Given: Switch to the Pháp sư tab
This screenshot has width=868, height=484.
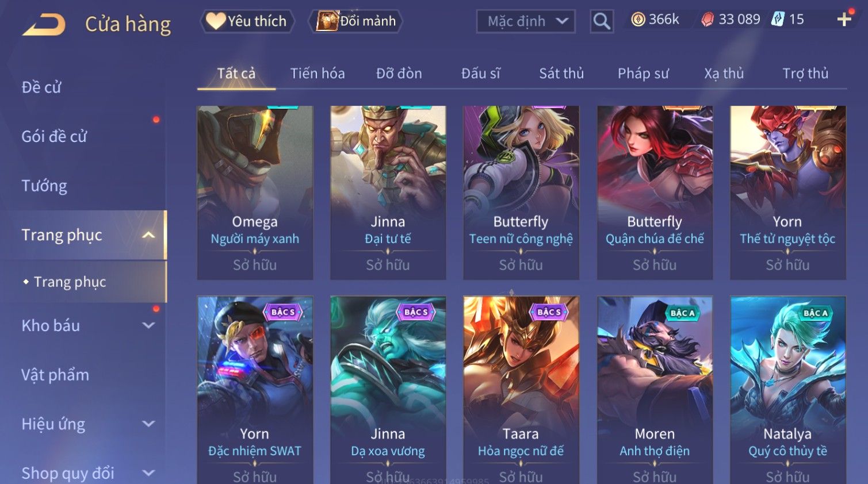Looking at the screenshot, I should (x=643, y=74).
